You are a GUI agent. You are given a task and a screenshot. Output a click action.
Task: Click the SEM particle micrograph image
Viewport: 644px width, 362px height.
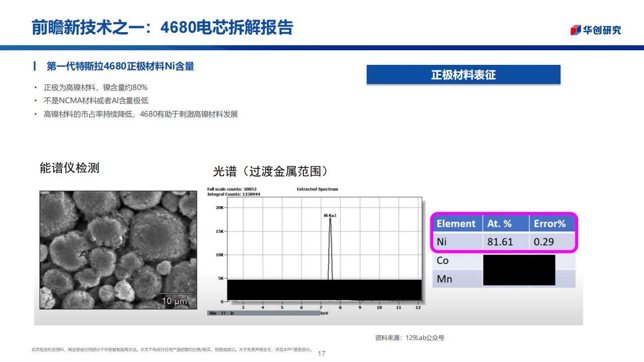tap(118, 250)
